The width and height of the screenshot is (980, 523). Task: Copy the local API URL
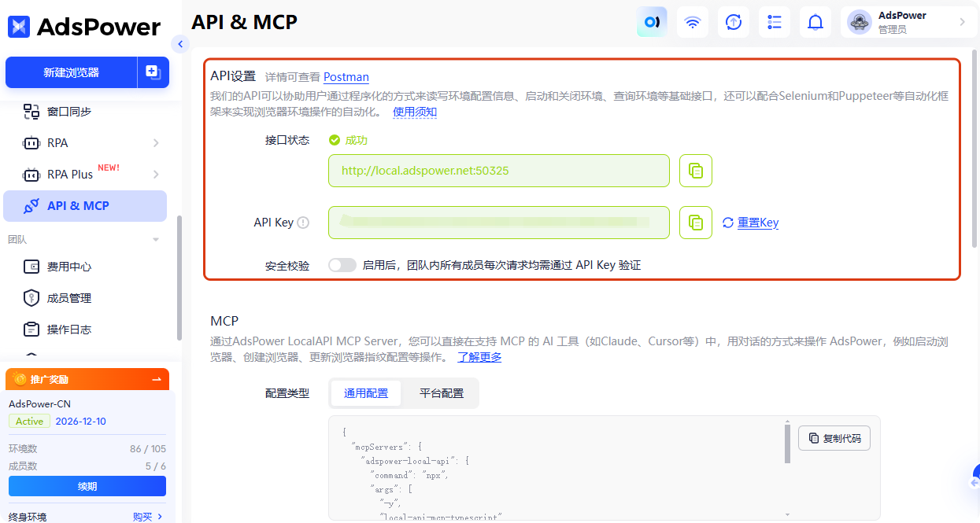tap(696, 171)
